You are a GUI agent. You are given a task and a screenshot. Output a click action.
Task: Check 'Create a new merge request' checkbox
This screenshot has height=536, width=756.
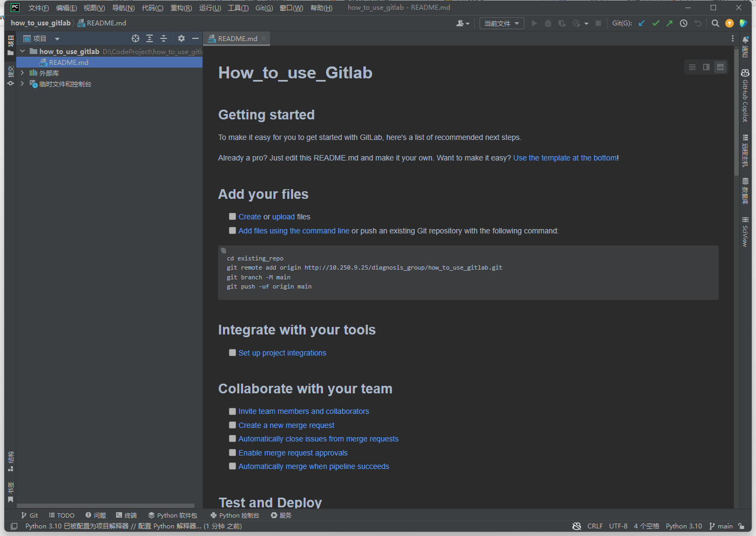click(232, 425)
